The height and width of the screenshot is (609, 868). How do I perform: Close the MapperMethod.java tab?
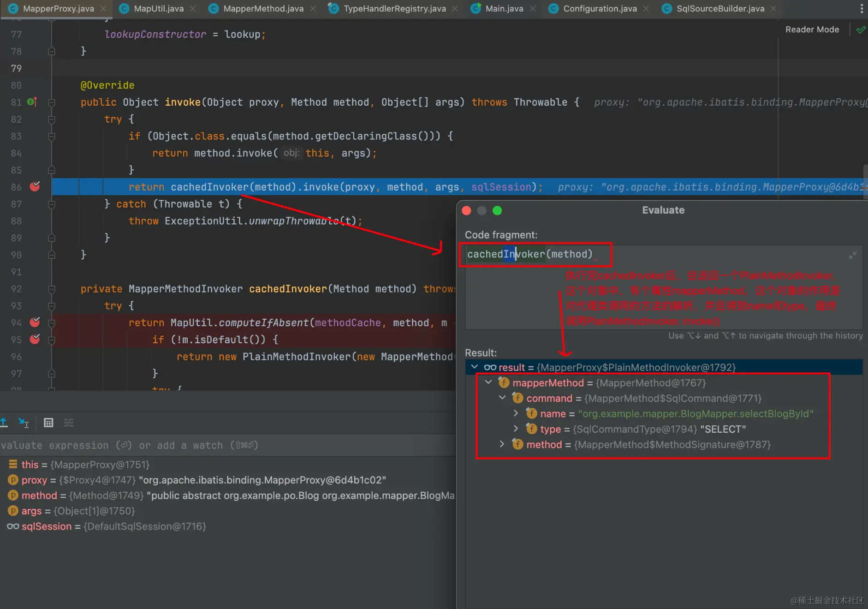coord(313,8)
